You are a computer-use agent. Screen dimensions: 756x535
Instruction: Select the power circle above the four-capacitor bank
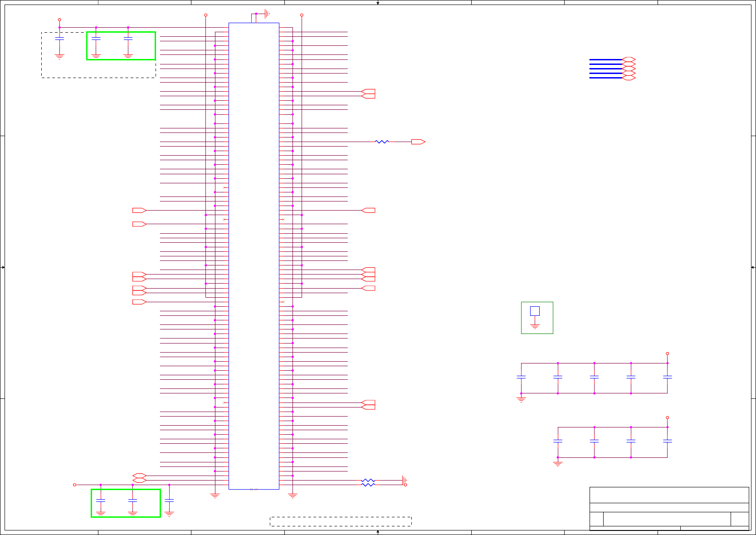click(x=667, y=417)
